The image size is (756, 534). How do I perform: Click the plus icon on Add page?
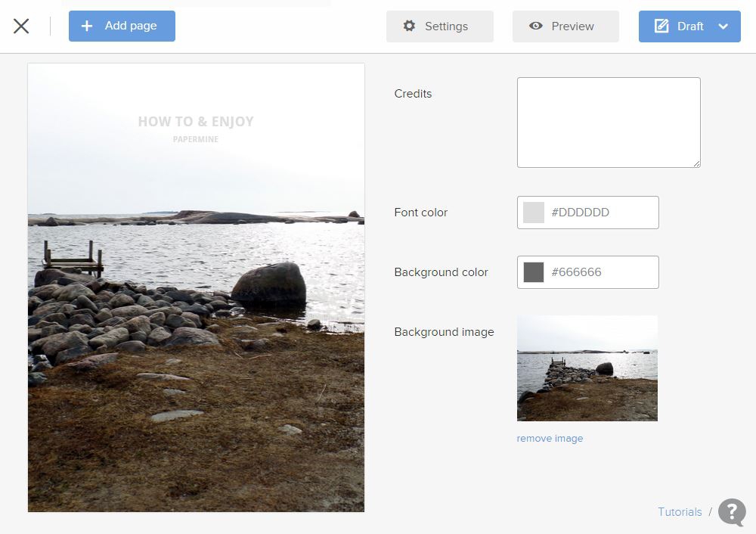[87, 26]
